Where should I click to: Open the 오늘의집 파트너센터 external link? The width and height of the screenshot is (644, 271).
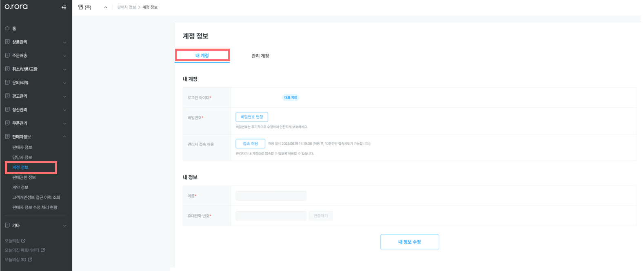coord(25,250)
